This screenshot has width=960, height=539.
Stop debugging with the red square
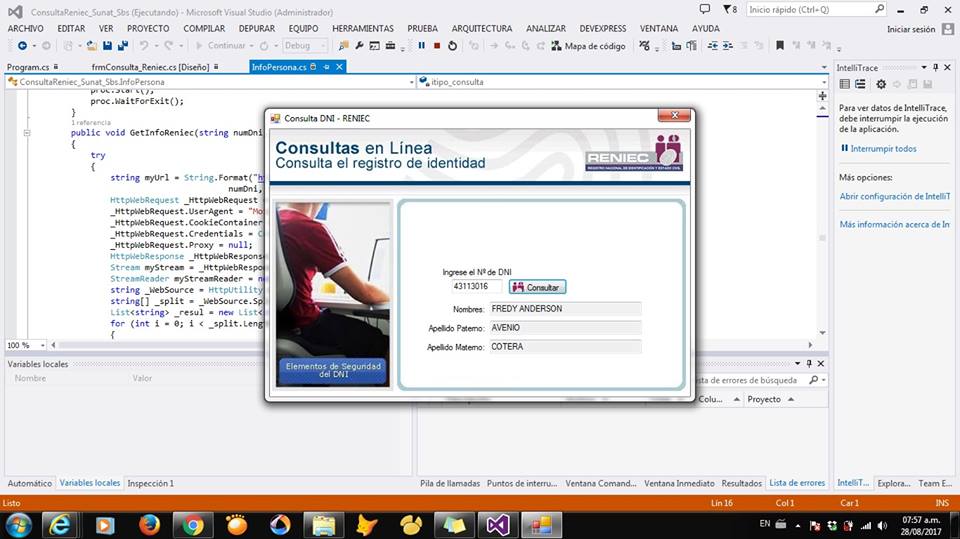437,46
